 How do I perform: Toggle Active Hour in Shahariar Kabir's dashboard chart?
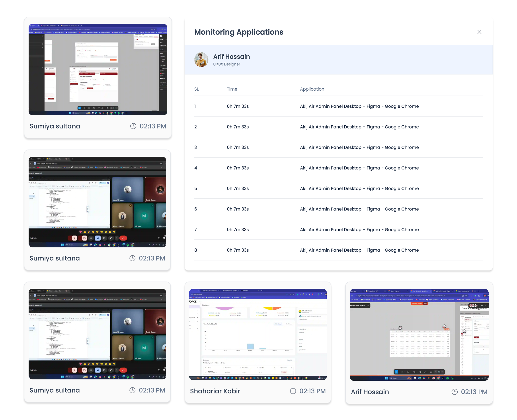coord(278,324)
